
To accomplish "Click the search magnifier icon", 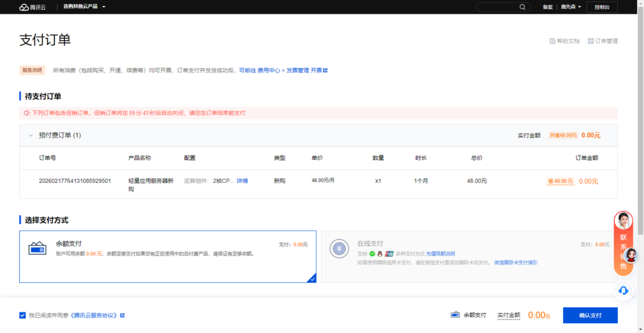I will pyautogui.click(x=522, y=7).
